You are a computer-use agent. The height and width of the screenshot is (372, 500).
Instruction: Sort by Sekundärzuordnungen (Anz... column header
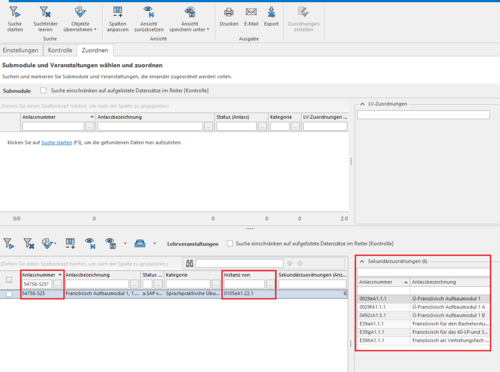(x=312, y=275)
